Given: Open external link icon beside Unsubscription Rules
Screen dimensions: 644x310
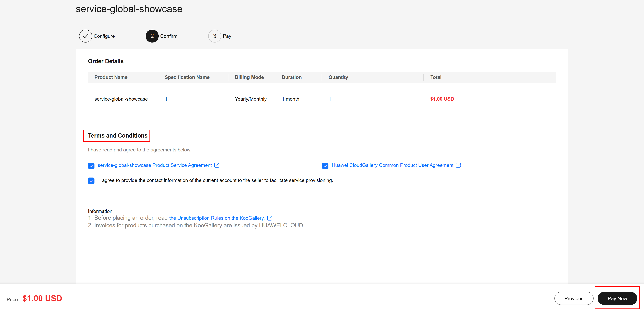Looking at the screenshot, I should [x=270, y=218].
